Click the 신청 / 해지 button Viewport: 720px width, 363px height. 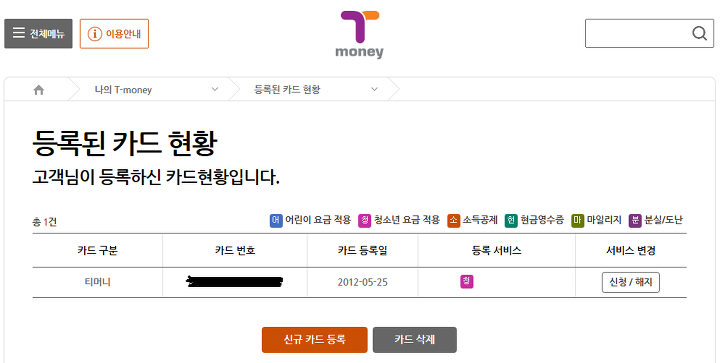630,282
